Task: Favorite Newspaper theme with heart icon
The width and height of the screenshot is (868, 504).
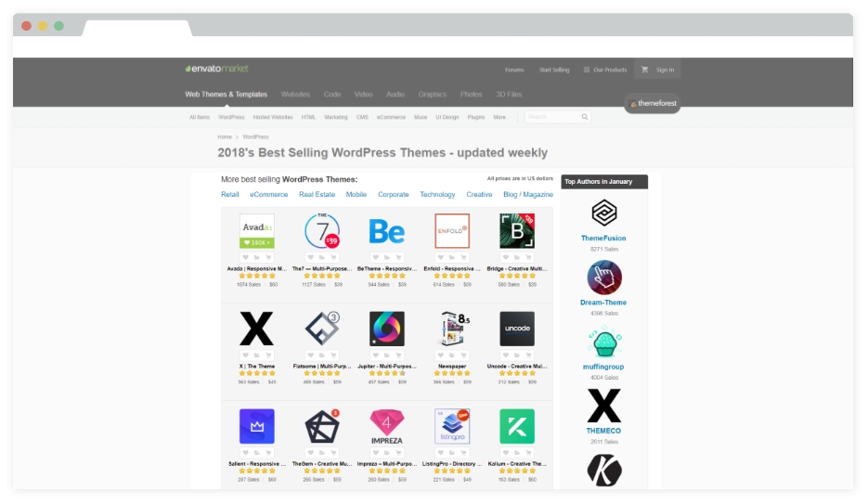Action: 441,355
